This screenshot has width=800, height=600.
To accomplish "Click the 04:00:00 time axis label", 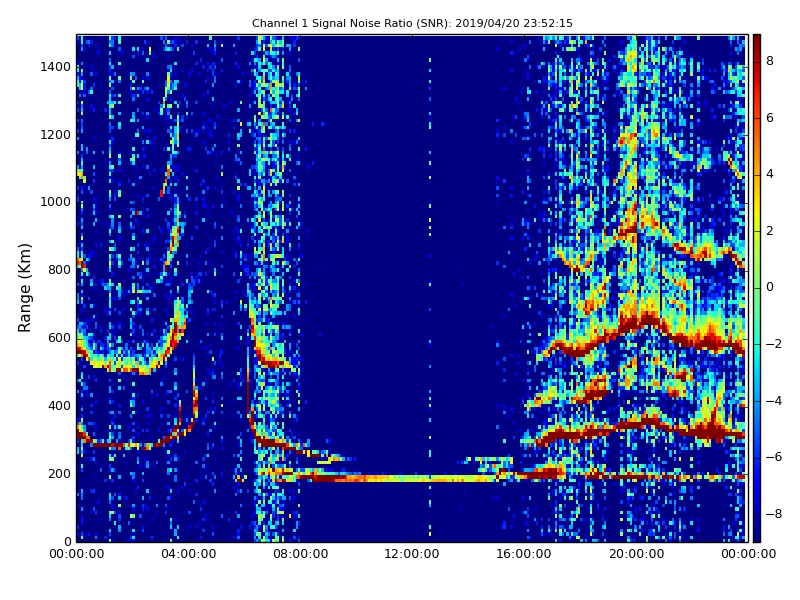I will click(x=188, y=554).
